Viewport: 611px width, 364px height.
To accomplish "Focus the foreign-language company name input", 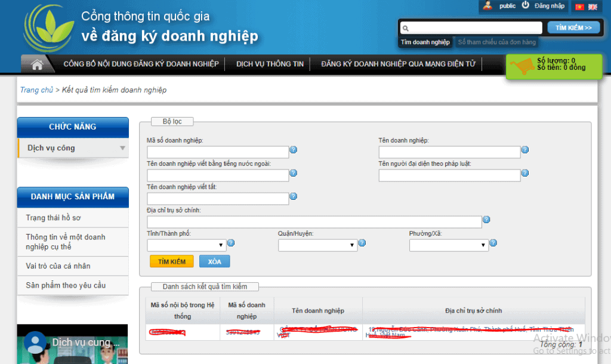I will 218,175.
